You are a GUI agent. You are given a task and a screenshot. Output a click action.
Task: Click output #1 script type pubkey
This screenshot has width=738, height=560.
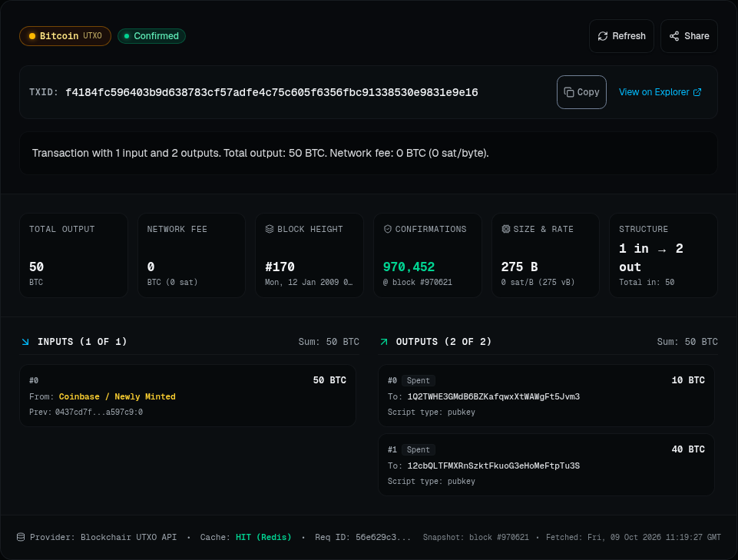[x=431, y=482]
